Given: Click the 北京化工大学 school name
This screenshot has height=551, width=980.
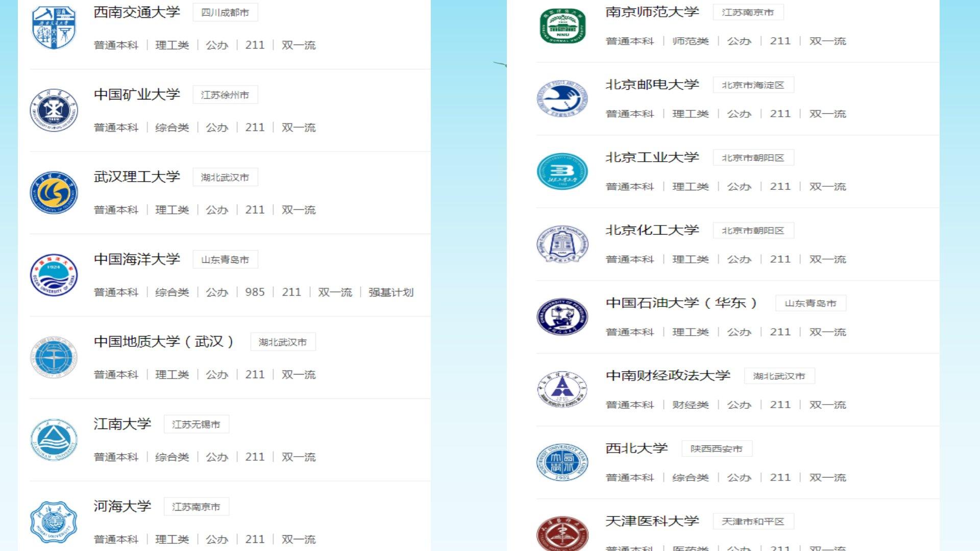Looking at the screenshot, I should [652, 230].
